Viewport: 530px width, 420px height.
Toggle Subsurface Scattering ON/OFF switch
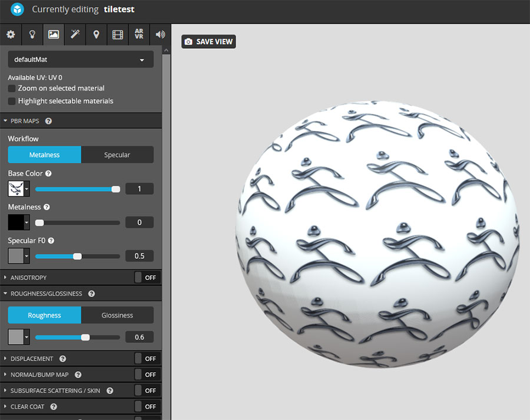click(x=147, y=391)
